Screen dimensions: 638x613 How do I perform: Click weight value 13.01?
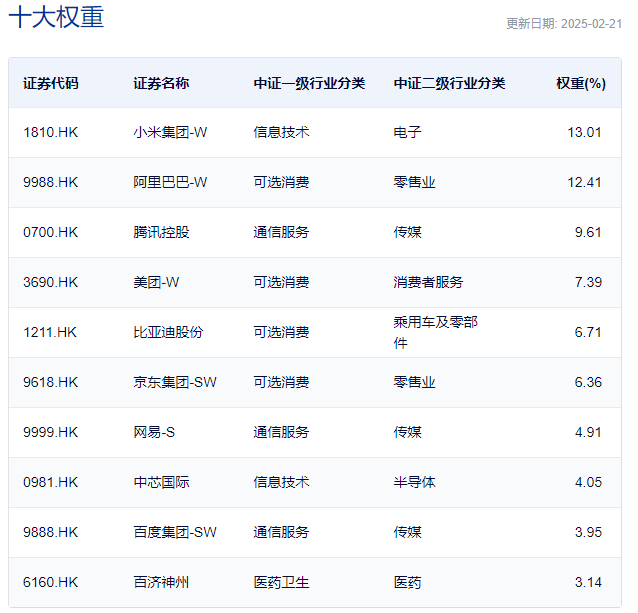pos(584,132)
